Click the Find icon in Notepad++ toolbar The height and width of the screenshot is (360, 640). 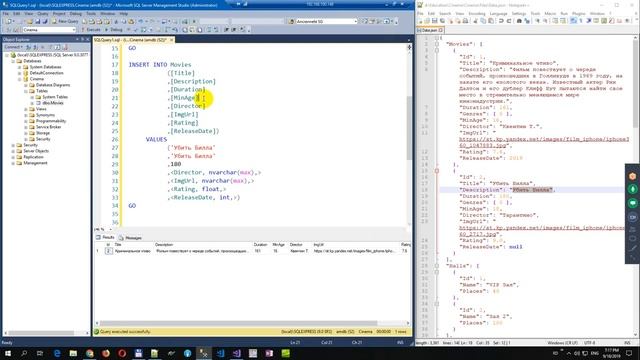[519, 21]
